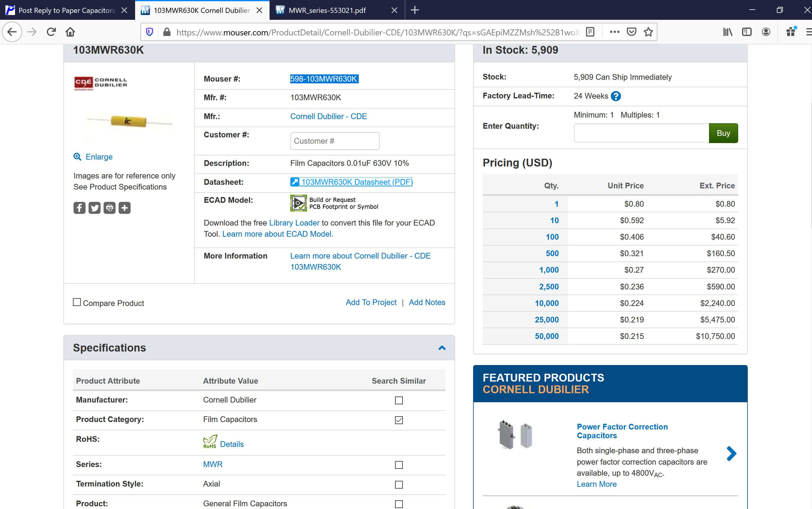Click the Enlarge magnifier icon
This screenshot has height=509, width=812.
77,157
